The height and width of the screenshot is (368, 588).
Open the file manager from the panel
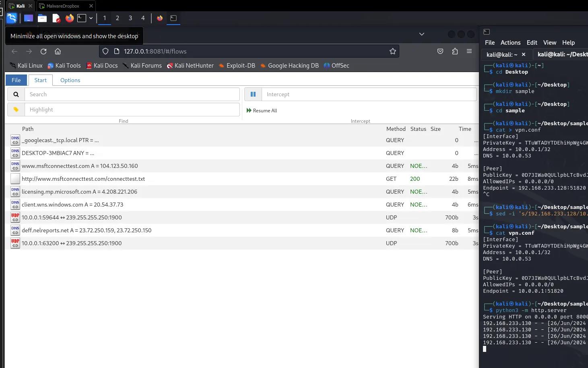tap(42, 18)
